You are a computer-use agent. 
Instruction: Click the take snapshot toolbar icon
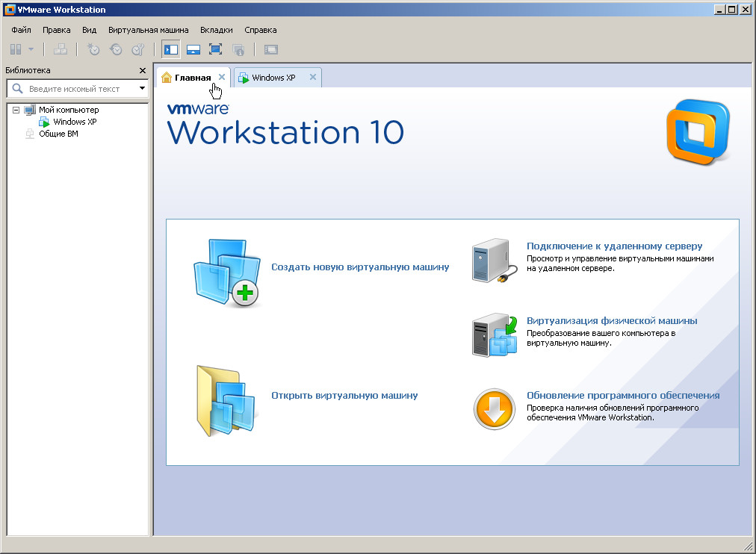(93, 49)
